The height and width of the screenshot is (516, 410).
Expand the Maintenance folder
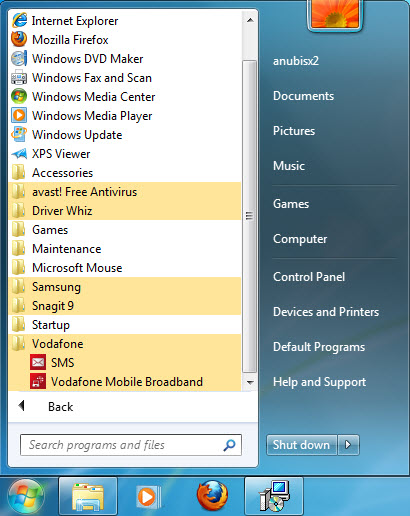pyautogui.click(x=125, y=249)
